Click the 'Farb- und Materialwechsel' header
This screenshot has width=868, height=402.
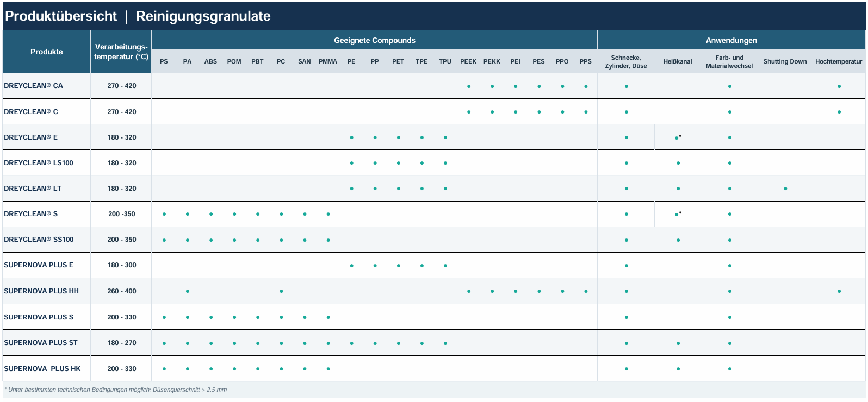click(729, 61)
